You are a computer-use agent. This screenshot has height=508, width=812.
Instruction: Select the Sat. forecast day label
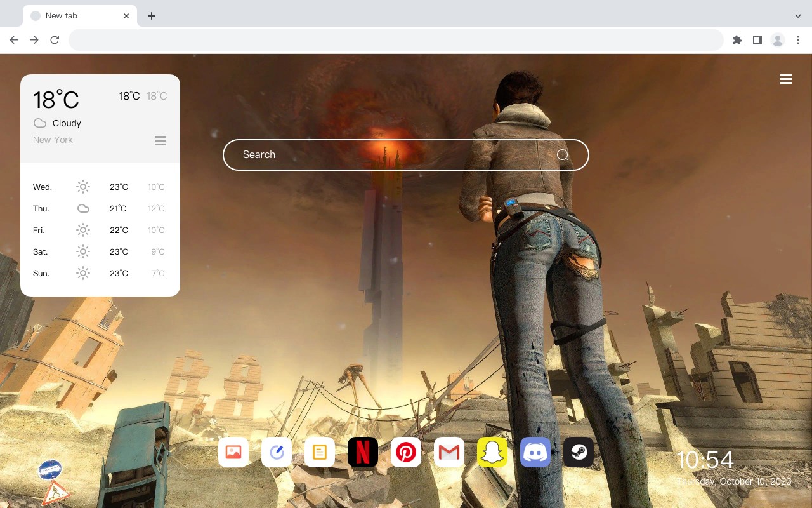[41, 251]
